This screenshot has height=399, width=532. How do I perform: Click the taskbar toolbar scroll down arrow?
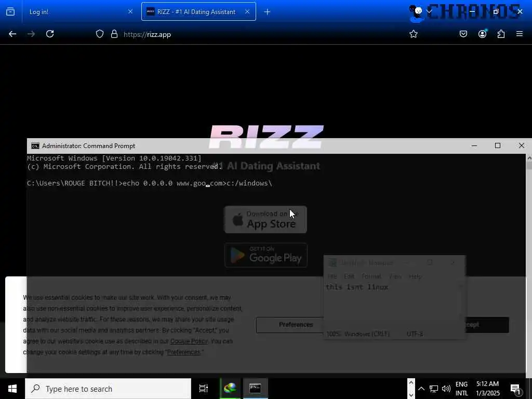411,395
